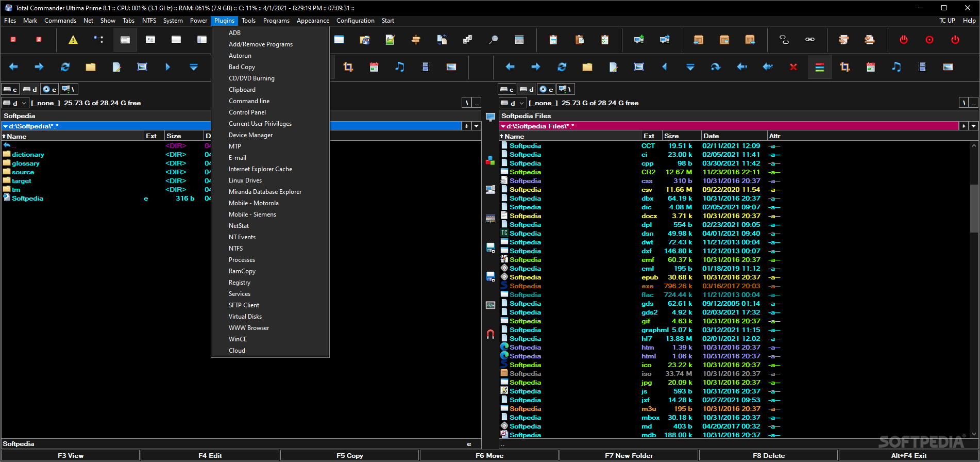Click the F7 New Folder button
980x462 pixels.
tap(629, 455)
